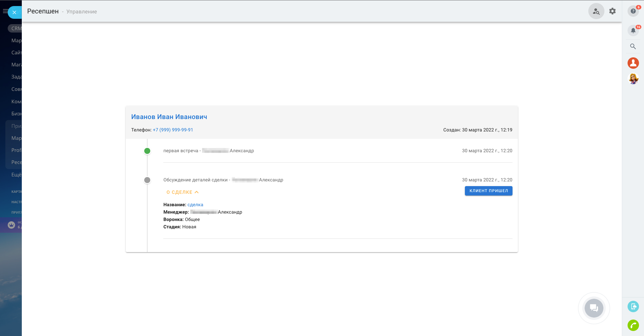Toggle the hamburger menu in sidebar
The height and width of the screenshot is (336, 644).
5,11
